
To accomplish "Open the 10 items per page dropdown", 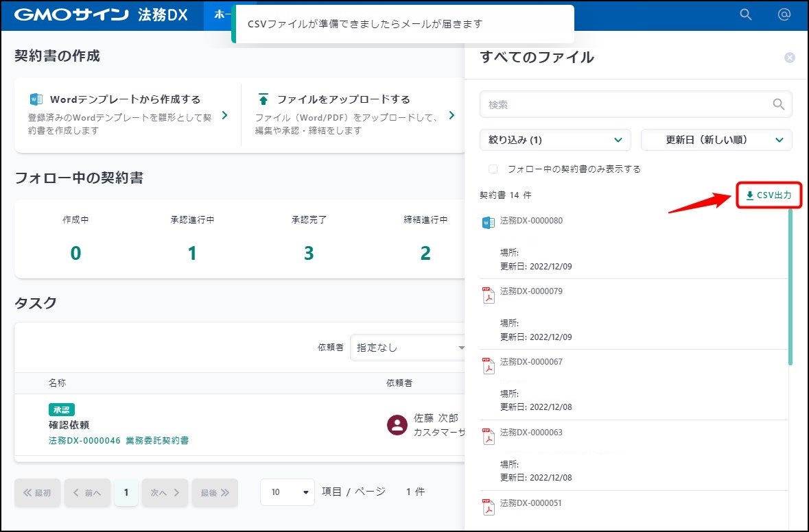I will pyautogui.click(x=288, y=492).
